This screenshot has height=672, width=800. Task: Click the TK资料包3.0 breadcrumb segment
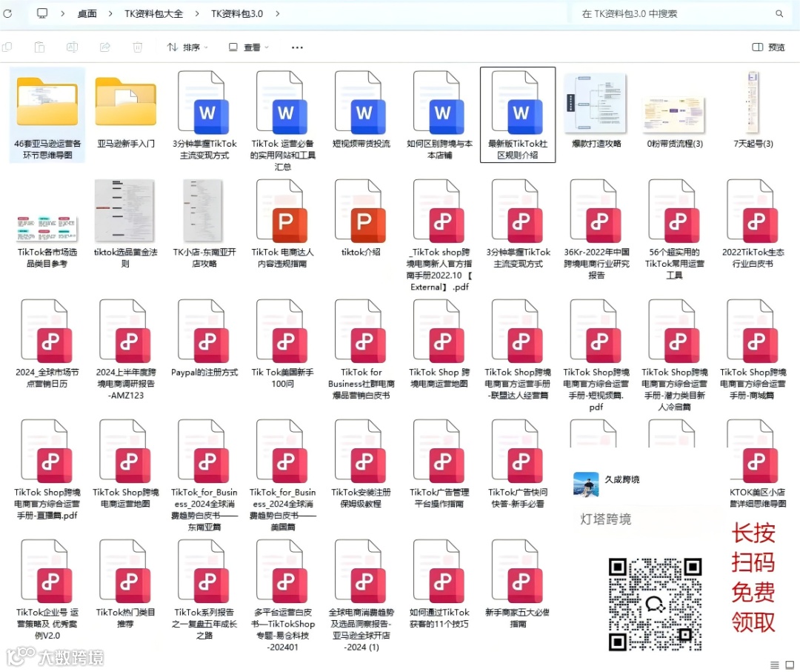pyautogui.click(x=237, y=14)
